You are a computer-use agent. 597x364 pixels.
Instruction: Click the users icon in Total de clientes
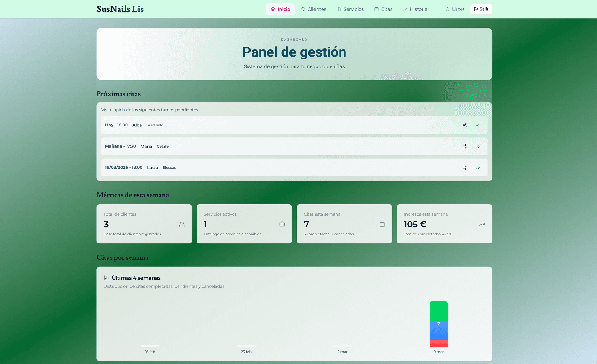pos(182,224)
